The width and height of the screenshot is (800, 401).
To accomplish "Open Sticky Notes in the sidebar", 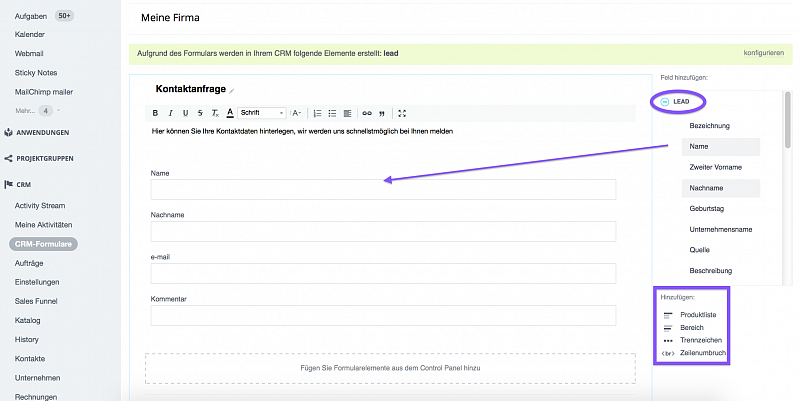I will [36, 73].
